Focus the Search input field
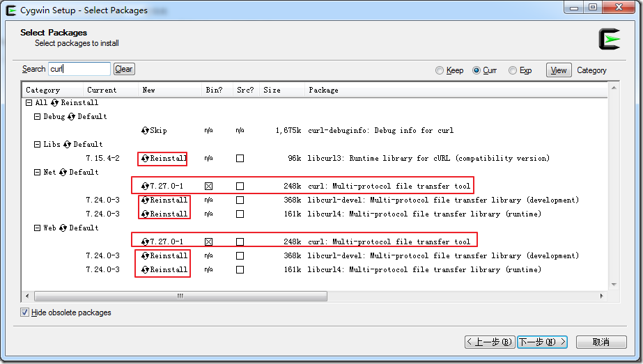This screenshot has height=364, width=643. click(x=79, y=69)
